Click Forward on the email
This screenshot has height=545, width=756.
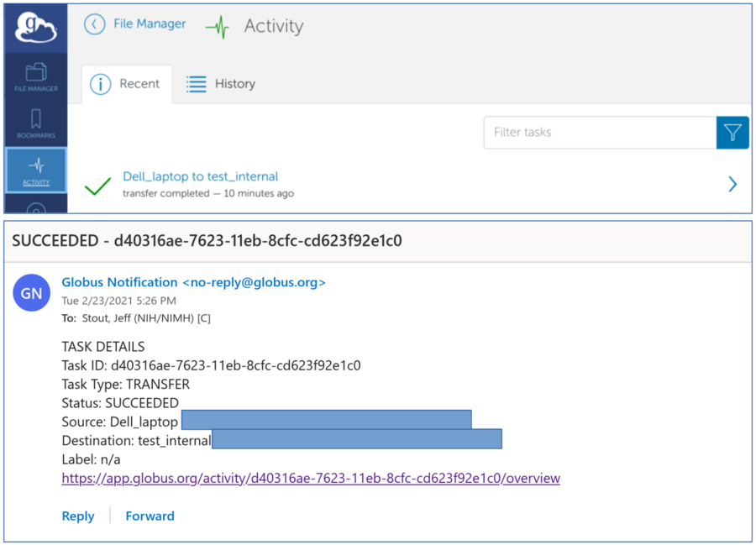click(x=150, y=516)
